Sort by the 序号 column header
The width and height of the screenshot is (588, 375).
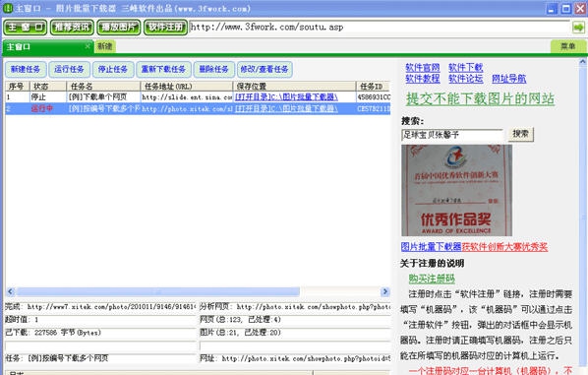[x=18, y=87]
